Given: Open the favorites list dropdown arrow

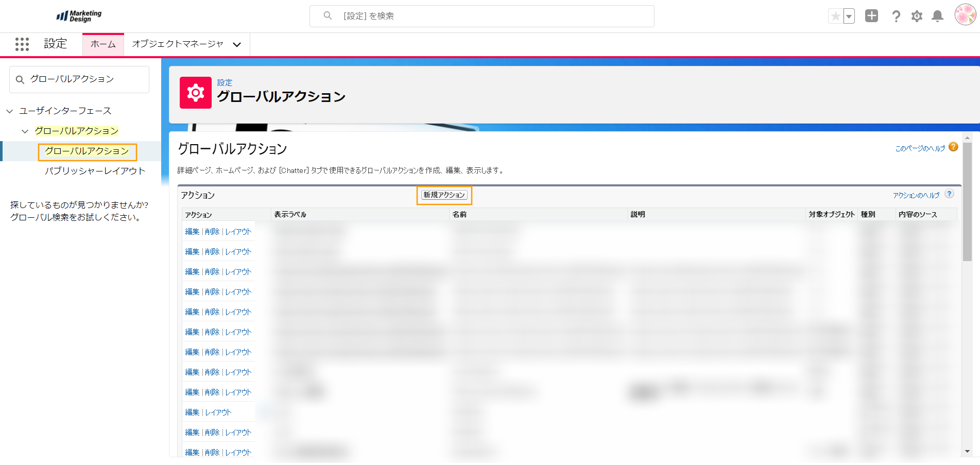Looking at the screenshot, I should click(849, 16).
